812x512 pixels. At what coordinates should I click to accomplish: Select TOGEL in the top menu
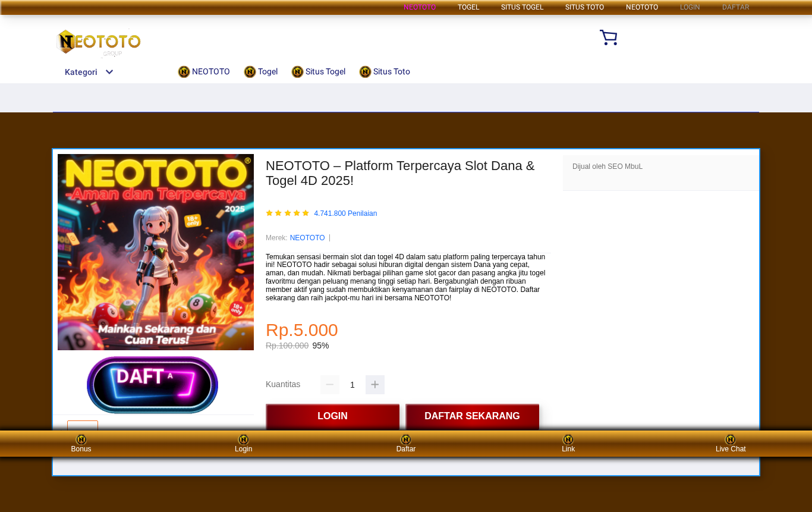468,7
